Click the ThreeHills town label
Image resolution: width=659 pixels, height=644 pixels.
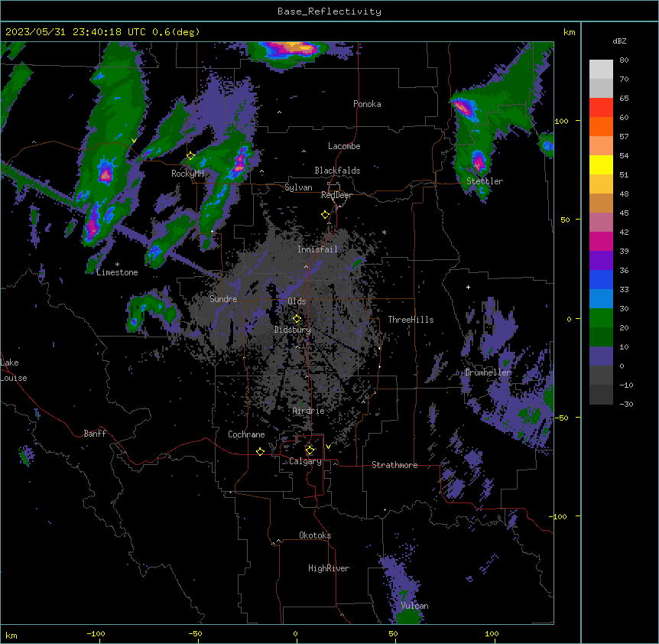(x=411, y=320)
